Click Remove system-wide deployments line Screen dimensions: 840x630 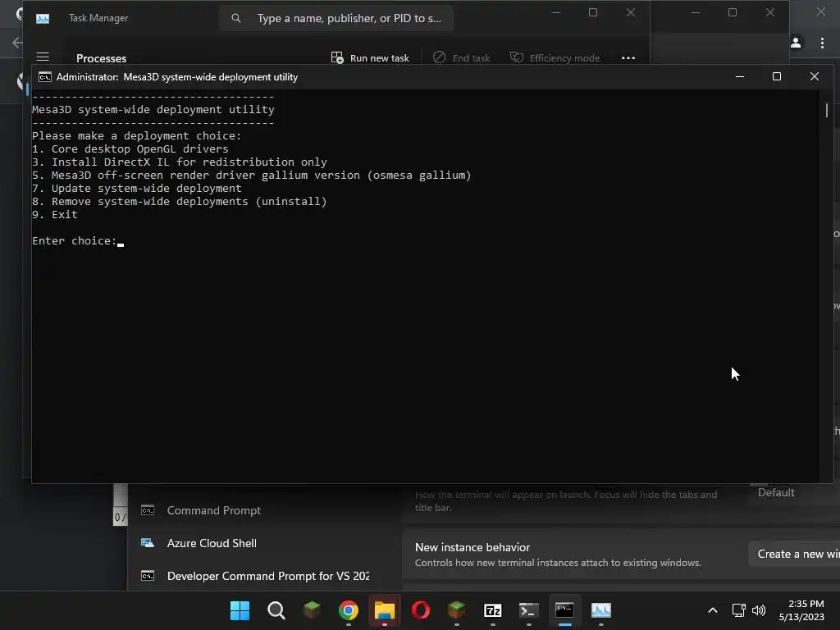tap(180, 202)
